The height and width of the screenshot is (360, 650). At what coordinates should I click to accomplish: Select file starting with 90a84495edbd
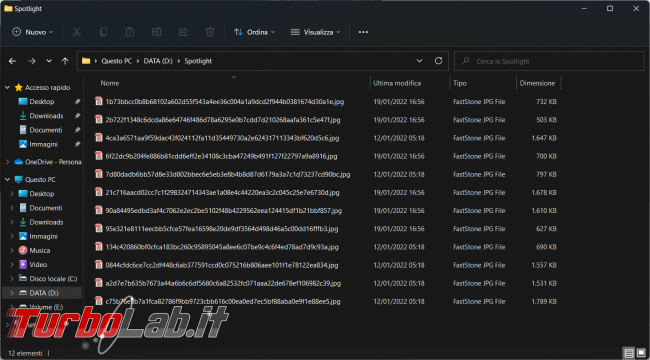[x=223, y=211]
